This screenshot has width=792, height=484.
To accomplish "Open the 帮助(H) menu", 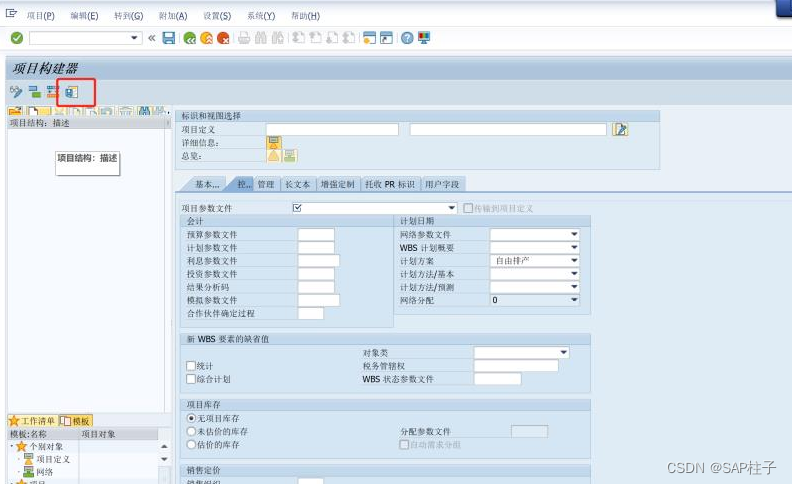I will coord(305,16).
